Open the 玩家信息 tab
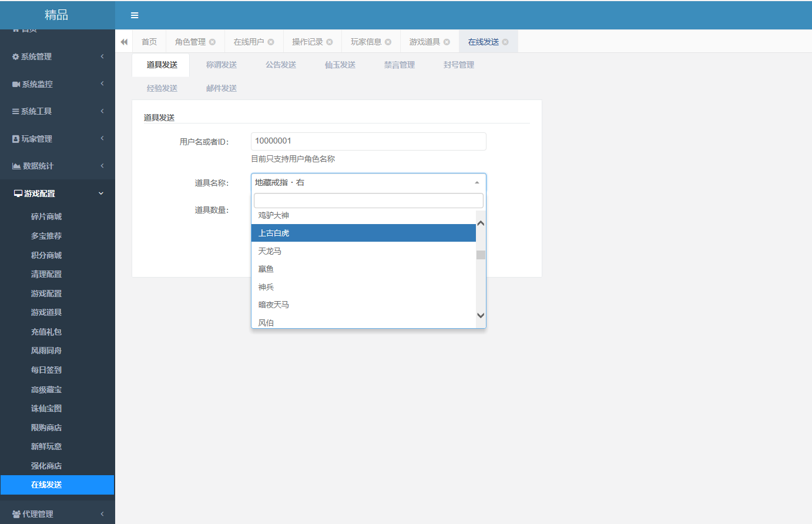This screenshot has height=524, width=812. click(365, 41)
